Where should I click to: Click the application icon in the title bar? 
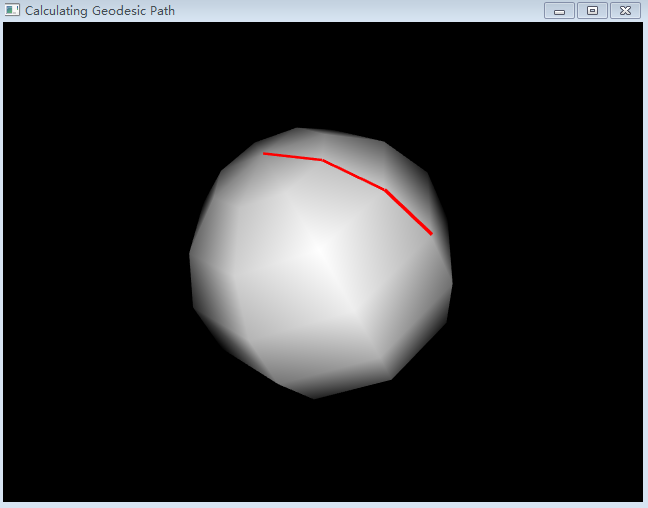pyautogui.click(x=12, y=10)
